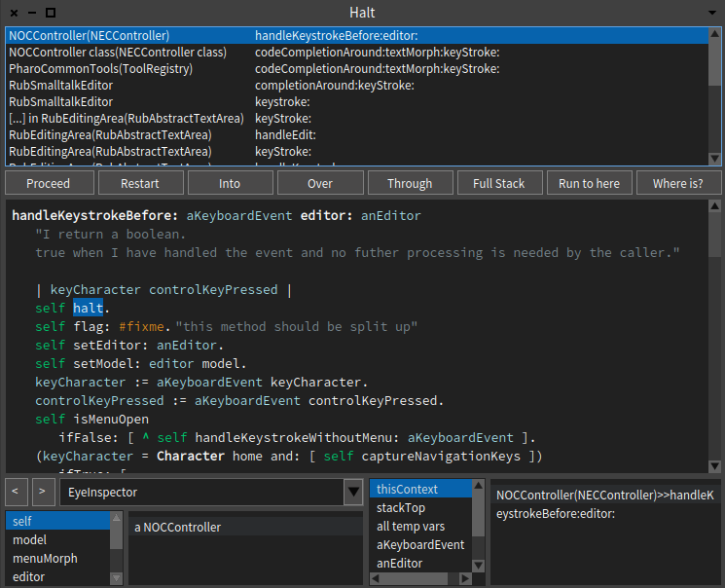Select stackTop in the context variable list

(x=420, y=507)
